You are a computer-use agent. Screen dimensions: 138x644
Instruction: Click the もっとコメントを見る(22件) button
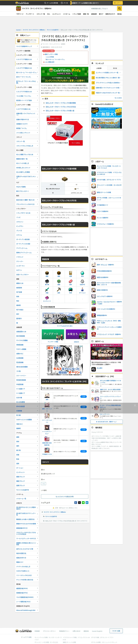coord(65,497)
